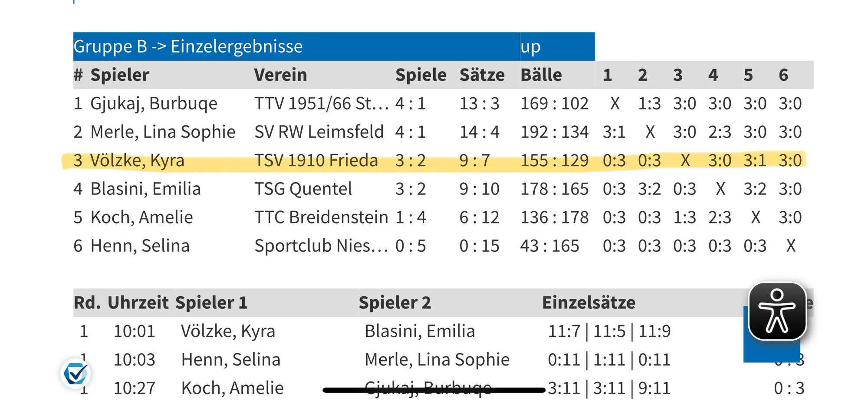Select Koch, Amelie in standings row 5

141,217
